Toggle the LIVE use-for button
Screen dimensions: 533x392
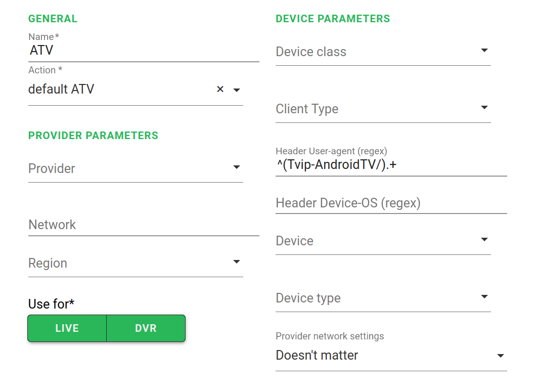67,328
